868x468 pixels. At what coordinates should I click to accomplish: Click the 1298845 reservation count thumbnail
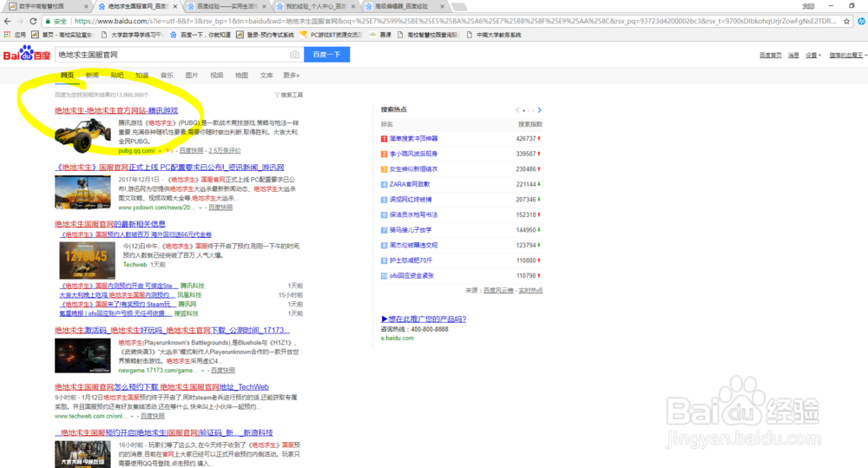(x=87, y=260)
